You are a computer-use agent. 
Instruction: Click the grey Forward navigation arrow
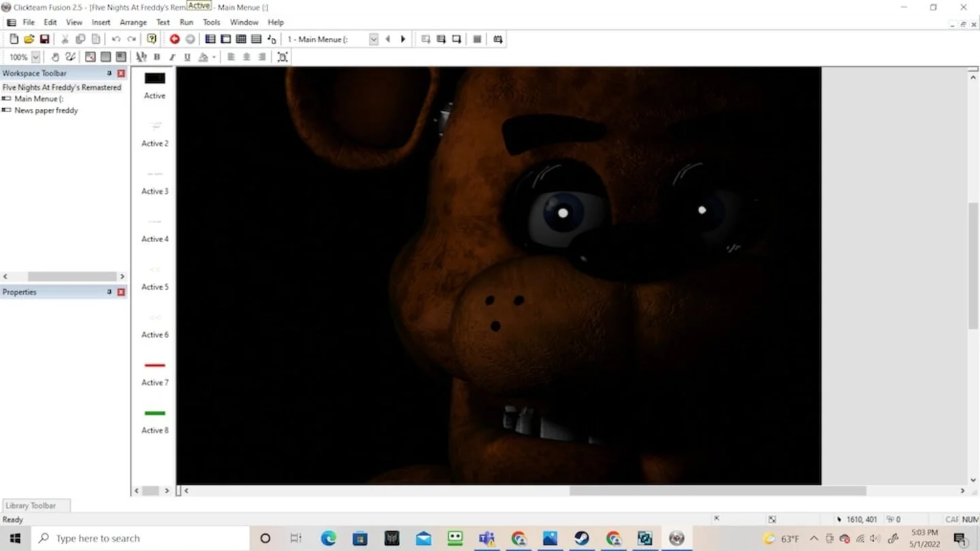pos(190,39)
